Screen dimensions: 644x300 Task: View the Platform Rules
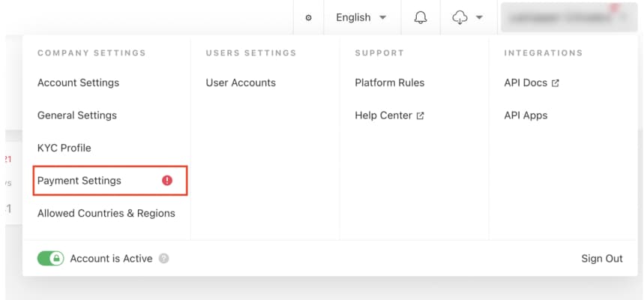tap(389, 82)
